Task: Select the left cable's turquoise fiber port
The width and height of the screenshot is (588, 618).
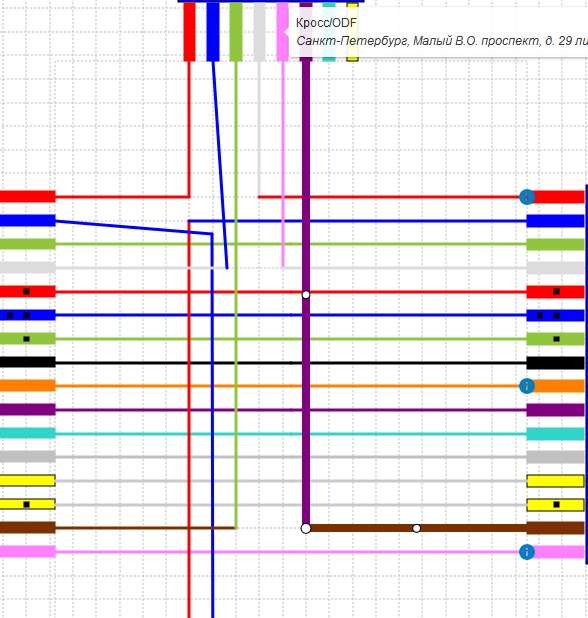Action: 28,433
